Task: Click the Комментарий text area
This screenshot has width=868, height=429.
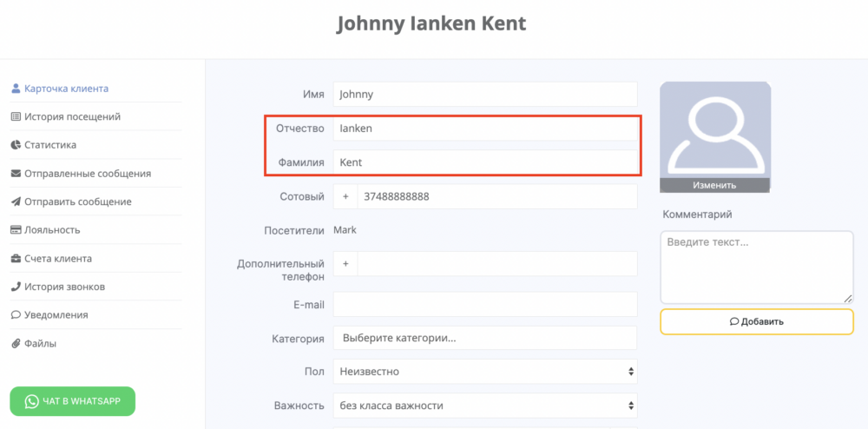Action: pos(757,267)
